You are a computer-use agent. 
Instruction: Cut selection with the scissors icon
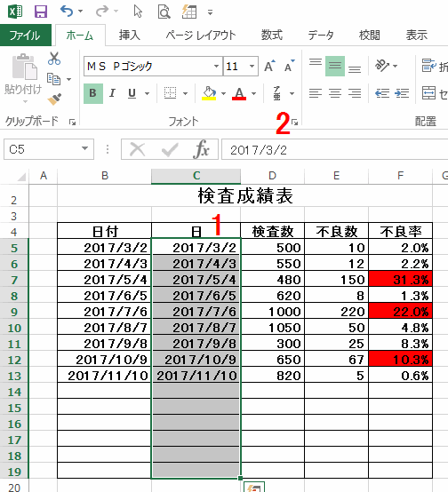coord(54,59)
